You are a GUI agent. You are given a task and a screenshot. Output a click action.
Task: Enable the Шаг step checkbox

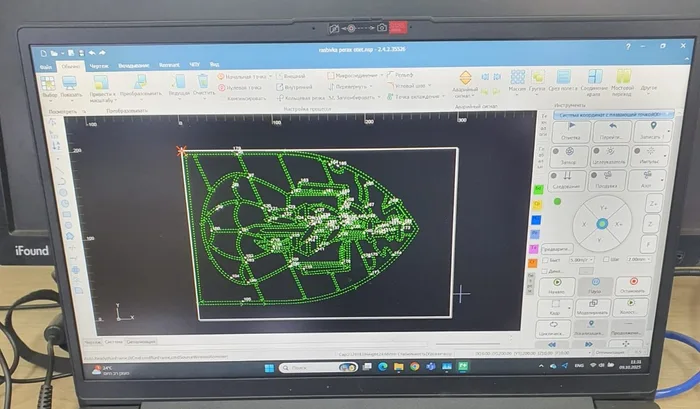606,257
